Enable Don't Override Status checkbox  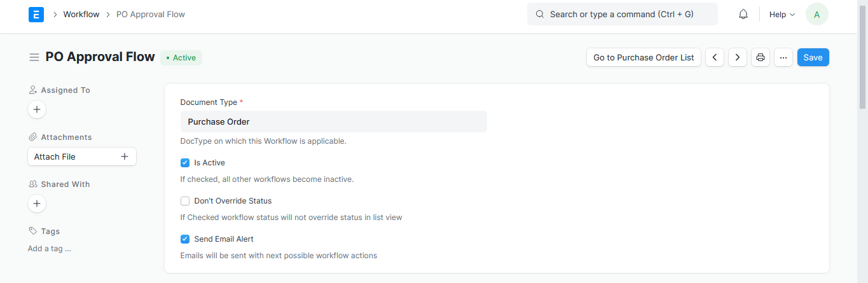click(185, 201)
